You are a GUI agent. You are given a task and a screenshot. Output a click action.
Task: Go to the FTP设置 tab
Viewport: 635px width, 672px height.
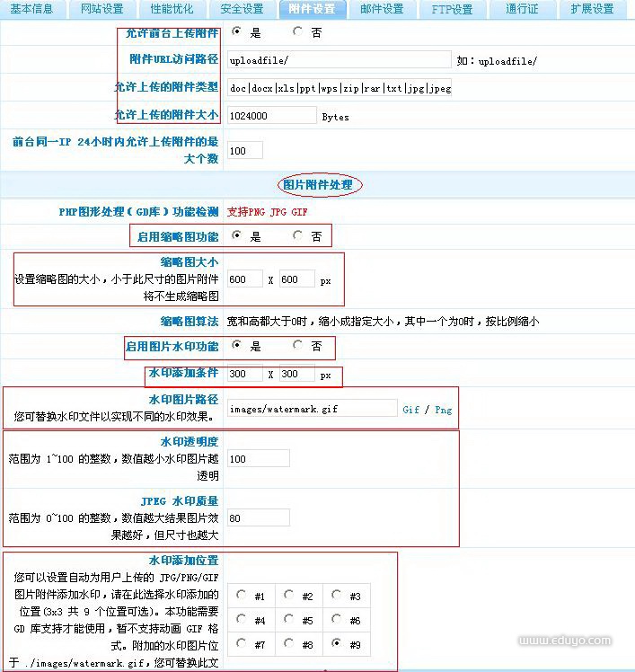(452, 9)
